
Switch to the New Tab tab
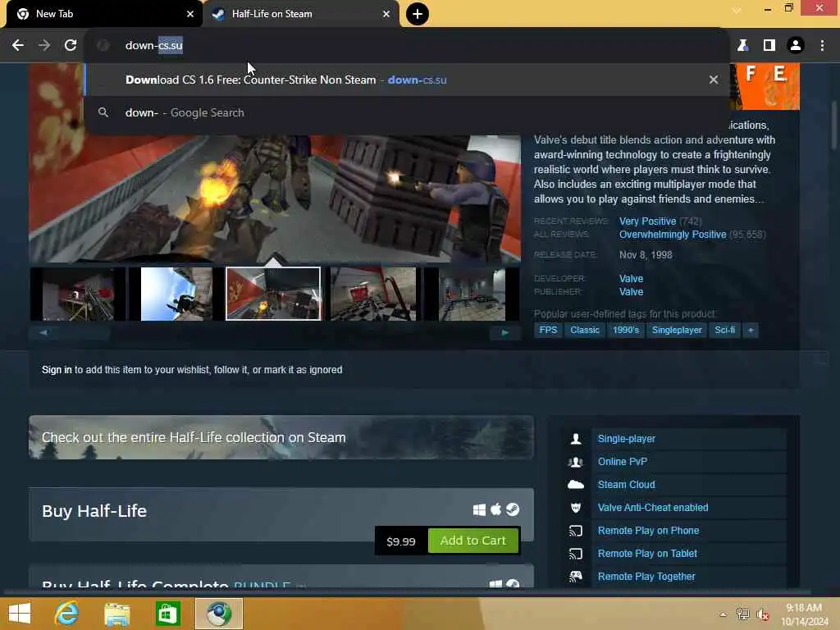pos(102,14)
